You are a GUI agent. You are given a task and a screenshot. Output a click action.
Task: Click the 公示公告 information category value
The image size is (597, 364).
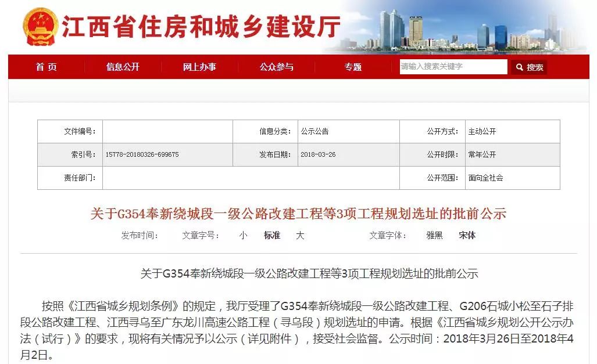pos(314,132)
